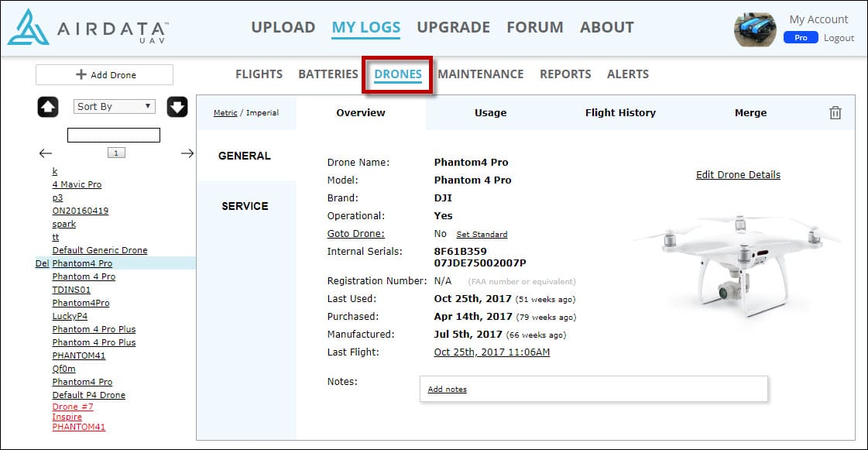Select the SERVICE side tab

(x=245, y=206)
